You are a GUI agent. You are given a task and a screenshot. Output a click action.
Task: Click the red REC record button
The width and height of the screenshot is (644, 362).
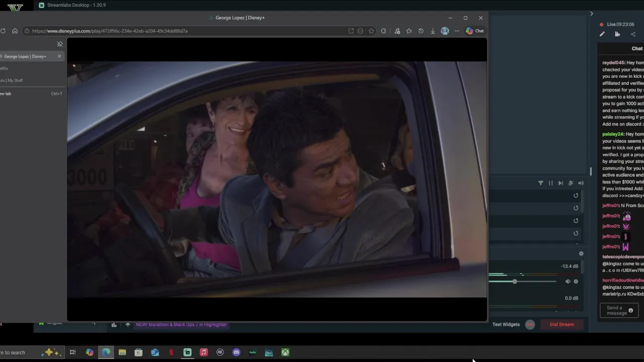(x=530, y=324)
